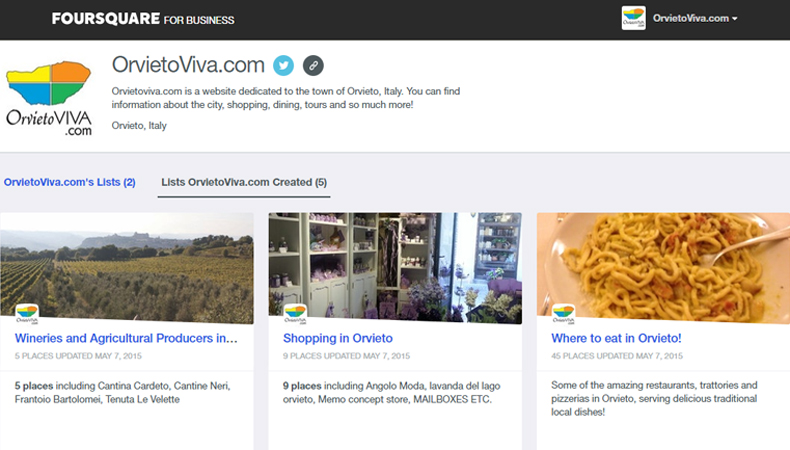Click the large OrvietoVIVA.com profile logo
Viewport: 790px width, 450px height.
(48, 98)
